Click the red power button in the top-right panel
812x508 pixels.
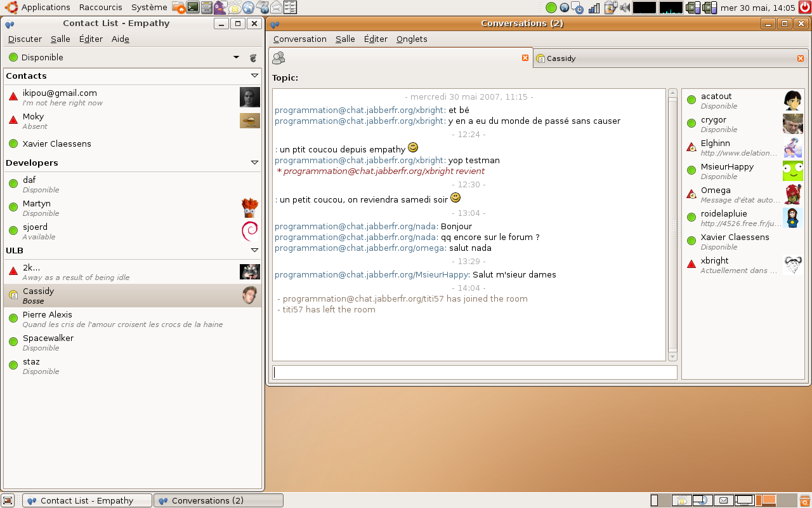coord(804,7)
